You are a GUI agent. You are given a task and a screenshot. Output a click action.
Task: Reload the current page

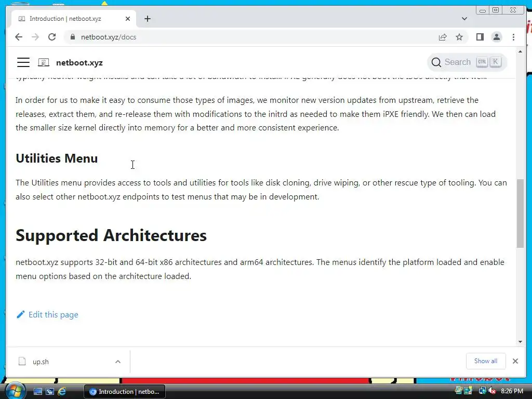pyautogui.click(x=52, y=37)
